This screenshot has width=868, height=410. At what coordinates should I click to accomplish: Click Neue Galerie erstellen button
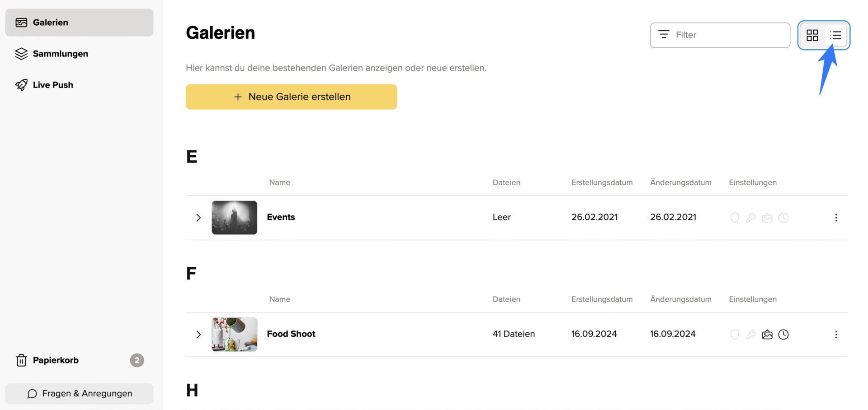coord(291,97)
